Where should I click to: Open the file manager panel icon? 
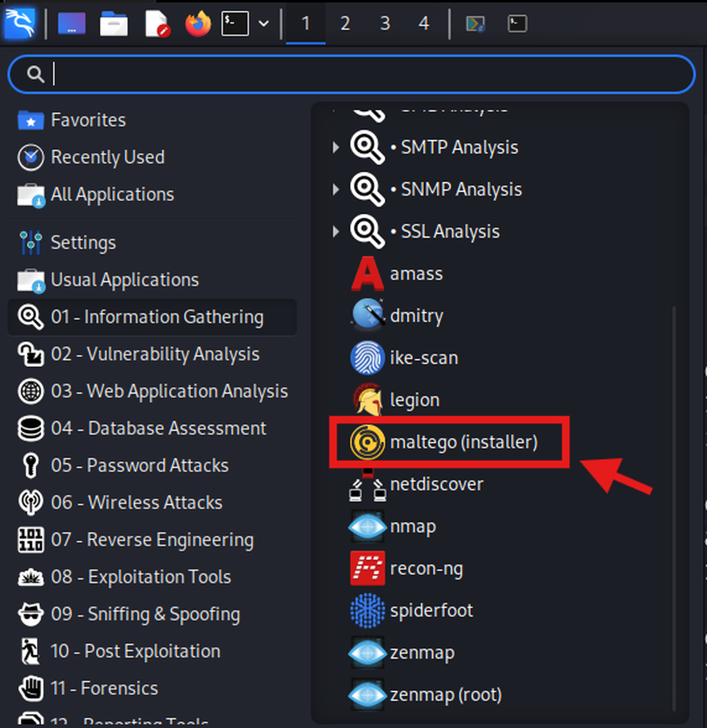pyautogui.click(x=114, y=24)
